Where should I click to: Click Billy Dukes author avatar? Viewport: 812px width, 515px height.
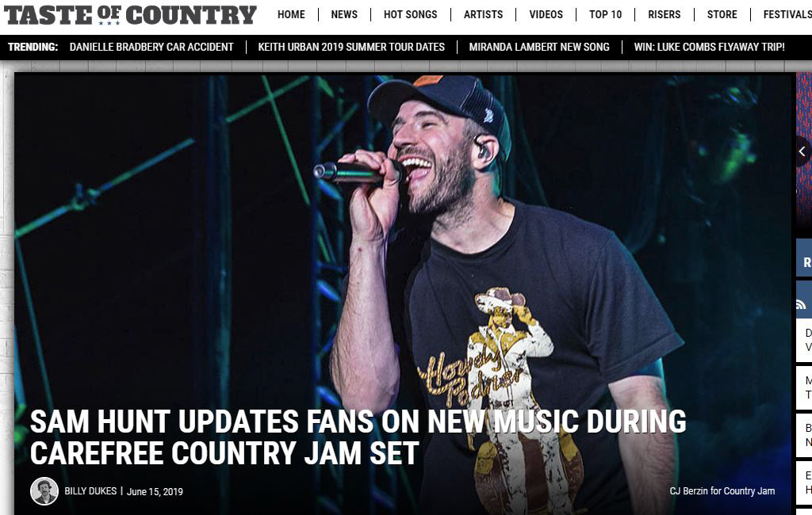[x=44, y=491]
